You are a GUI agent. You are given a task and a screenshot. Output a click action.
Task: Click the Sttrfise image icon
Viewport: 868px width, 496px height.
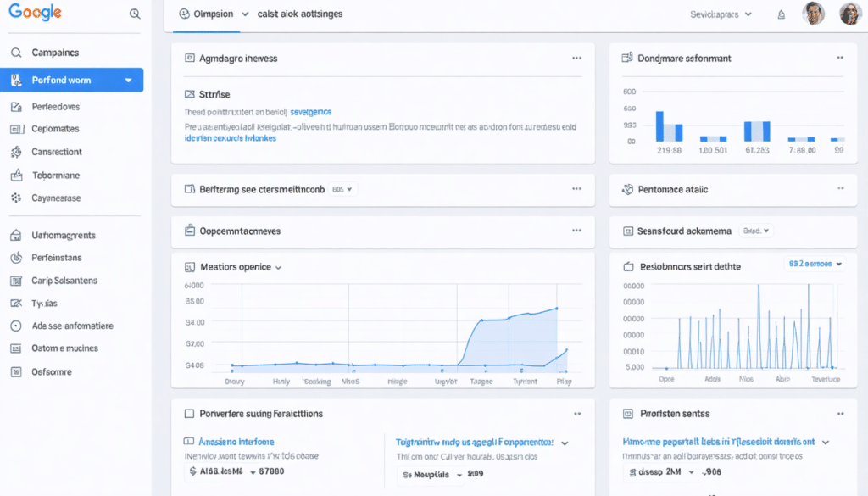pyautogui.click(x=189, y=95)
